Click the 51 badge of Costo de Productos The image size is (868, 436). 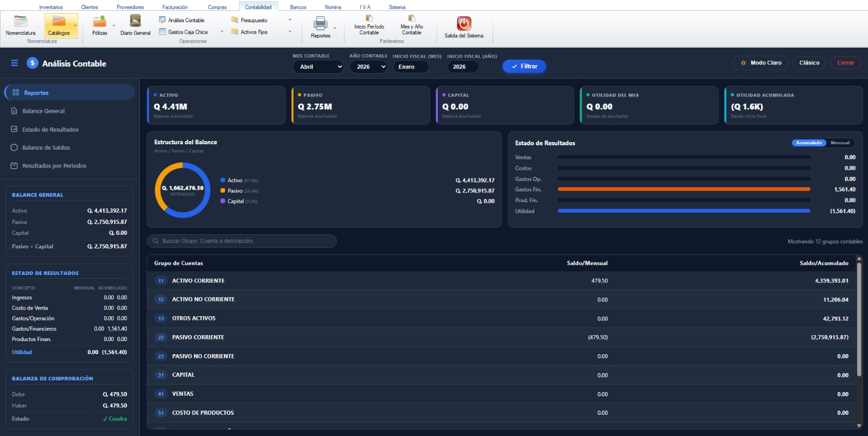161,413
